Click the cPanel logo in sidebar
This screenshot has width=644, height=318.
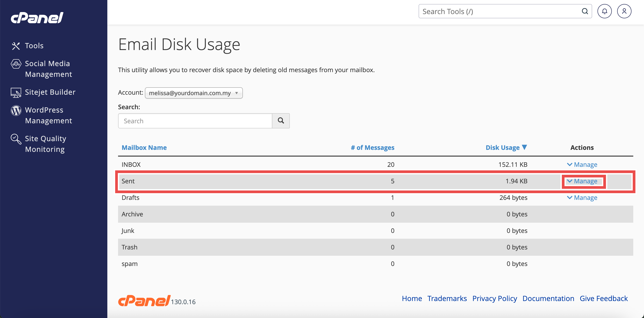(37, 18)
